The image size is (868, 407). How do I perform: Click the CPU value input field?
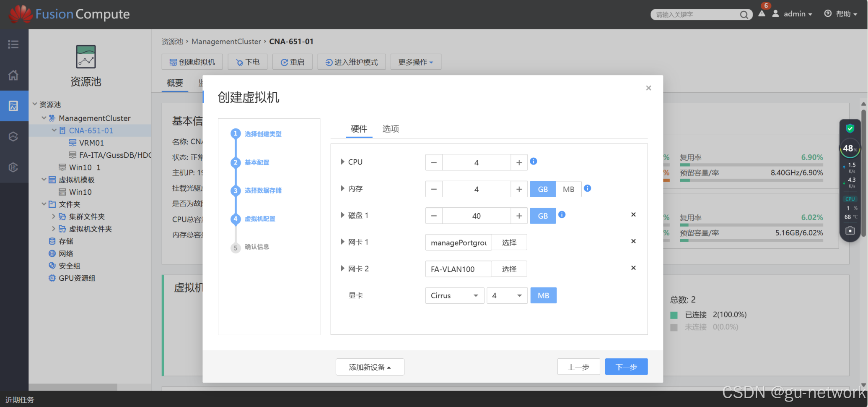pyautogui.click(x=477, y=162)
